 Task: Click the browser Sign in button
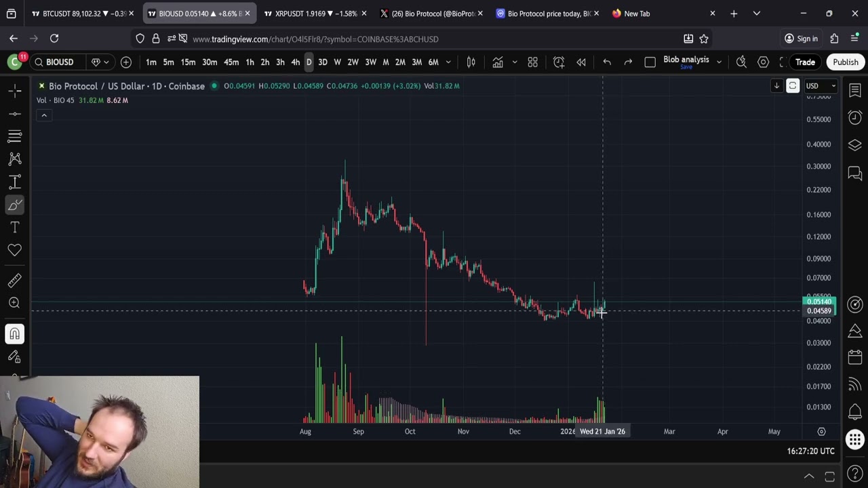click(x=801, y=39)
